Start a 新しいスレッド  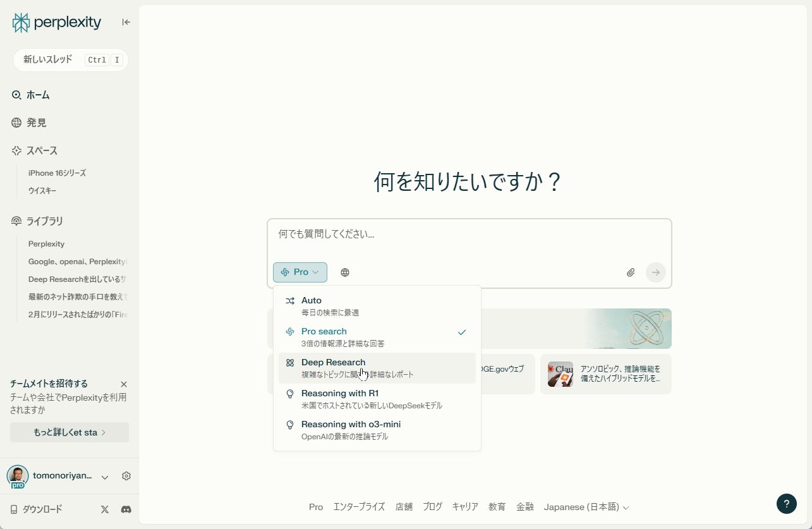(71, 60)
